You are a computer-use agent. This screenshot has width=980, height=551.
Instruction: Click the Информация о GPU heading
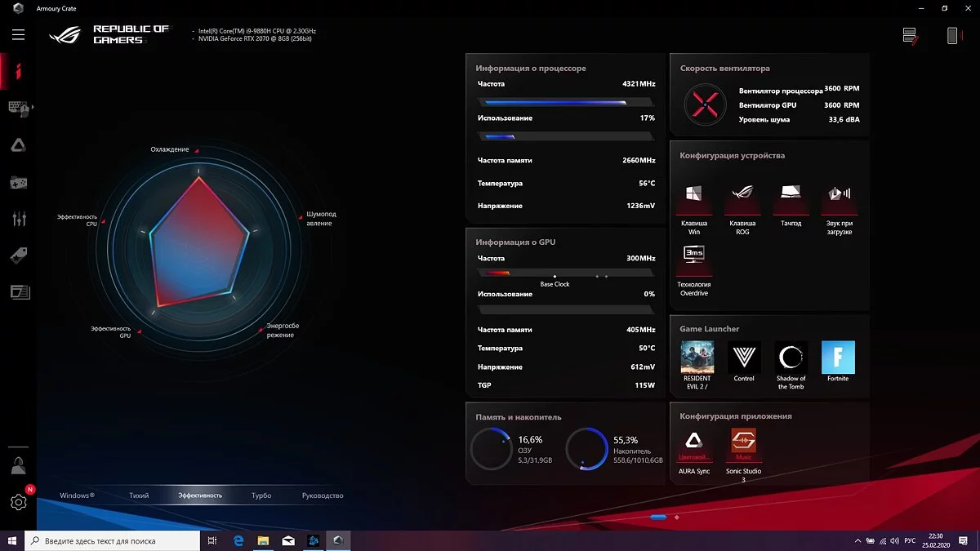(x=515, y=242)
